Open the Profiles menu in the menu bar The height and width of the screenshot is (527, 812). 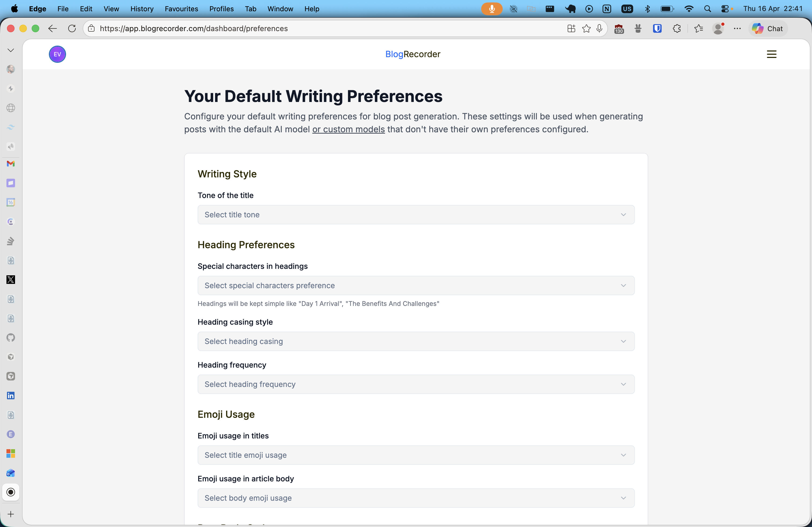(221, 9)
